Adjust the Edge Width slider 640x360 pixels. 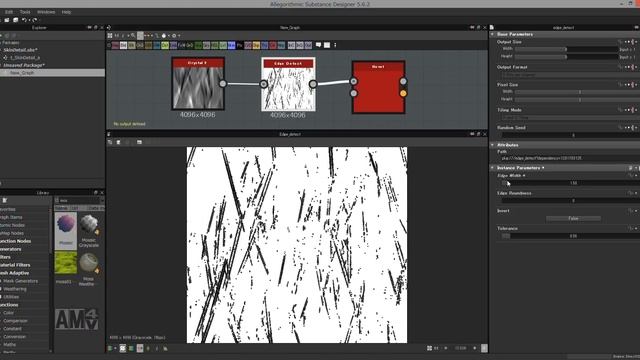point(570,183)
